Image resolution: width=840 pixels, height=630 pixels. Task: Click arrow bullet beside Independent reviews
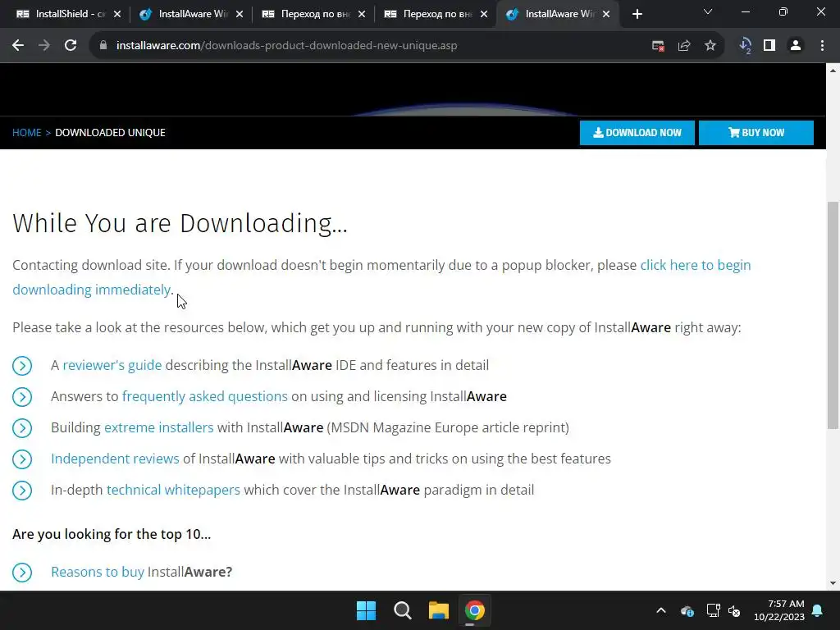22,459
